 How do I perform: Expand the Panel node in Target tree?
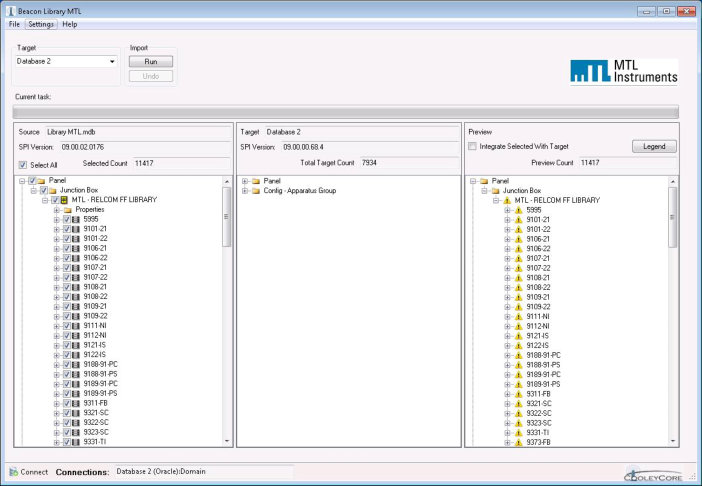tap(245, 181)
